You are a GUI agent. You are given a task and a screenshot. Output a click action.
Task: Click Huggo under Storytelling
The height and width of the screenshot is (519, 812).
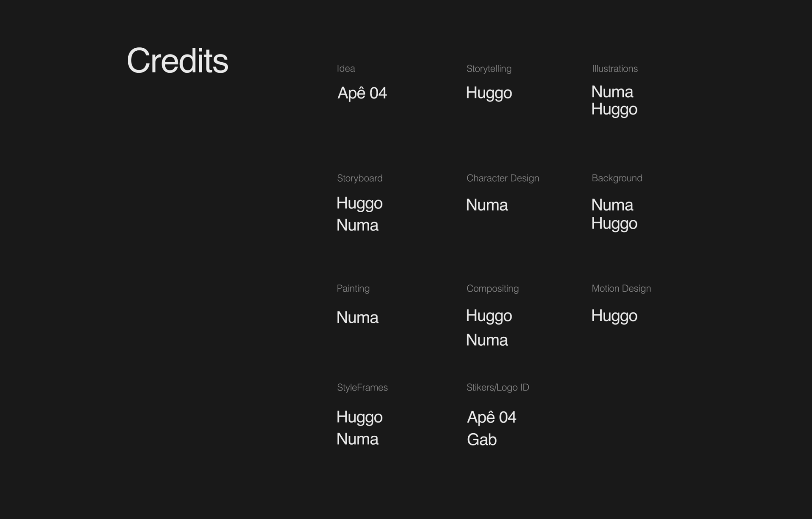coord(488,93)
